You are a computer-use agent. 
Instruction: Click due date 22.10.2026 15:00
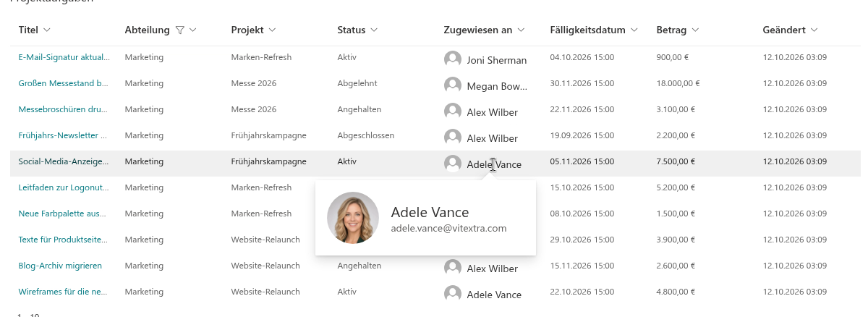pos(582,292)
